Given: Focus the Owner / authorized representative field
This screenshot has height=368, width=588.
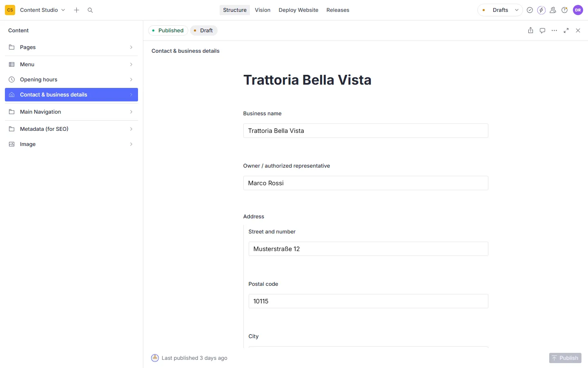Looking at the screenshot, I should [x=365, y=183].
